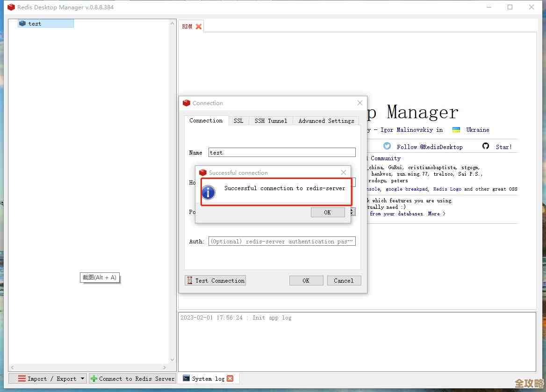Click the Name text field

[x=281, y=153]
